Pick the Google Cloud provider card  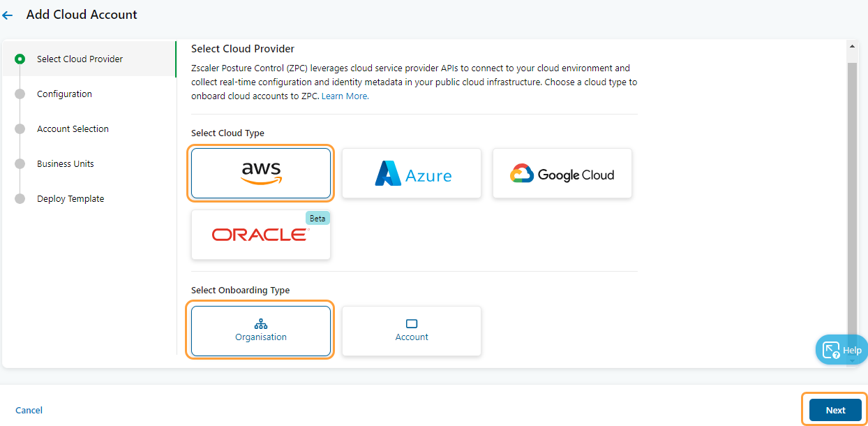tap(562, 172)
